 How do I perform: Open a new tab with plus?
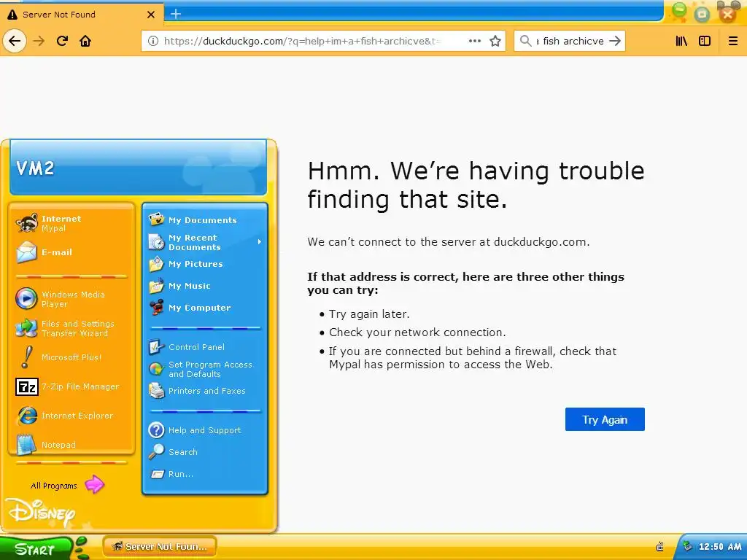point(176,14)
